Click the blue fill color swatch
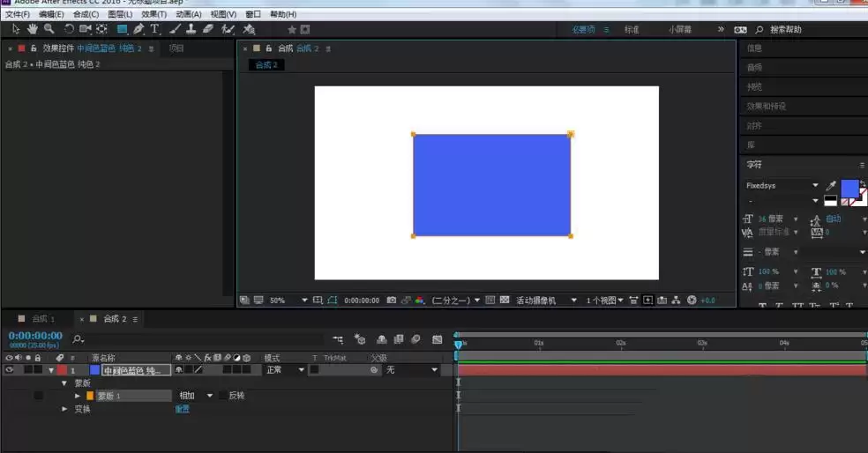 click(849, 188)
